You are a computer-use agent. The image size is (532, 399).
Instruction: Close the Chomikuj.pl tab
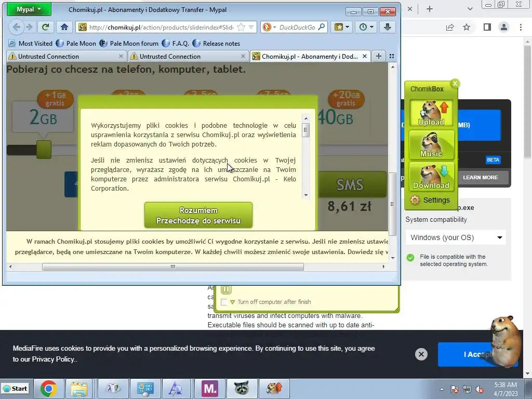point(365,56)
